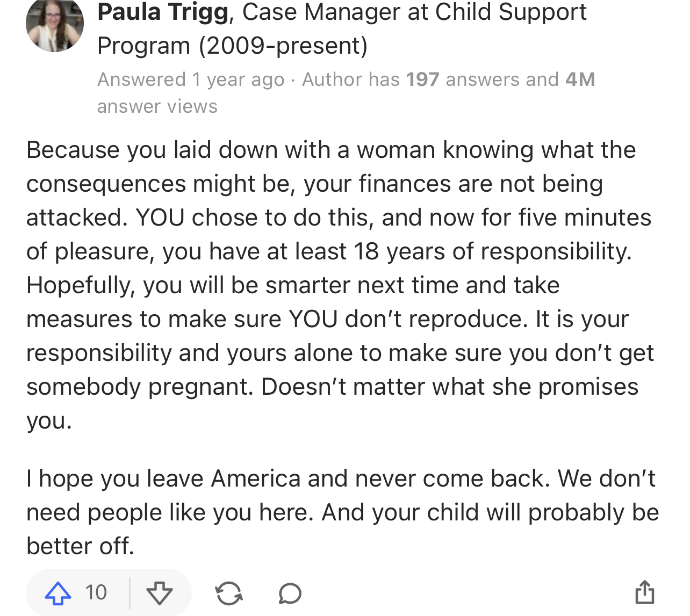690x616 pixels.
Task: Open comments via the speech bubble icon
Action: [290, 593]
